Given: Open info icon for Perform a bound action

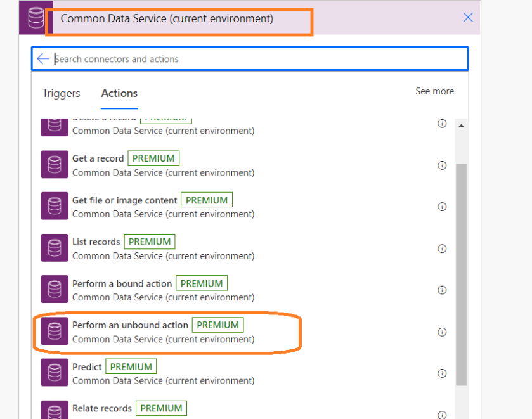Looking at the screenshot, I should pyautogui.click(x=442, y=290).
